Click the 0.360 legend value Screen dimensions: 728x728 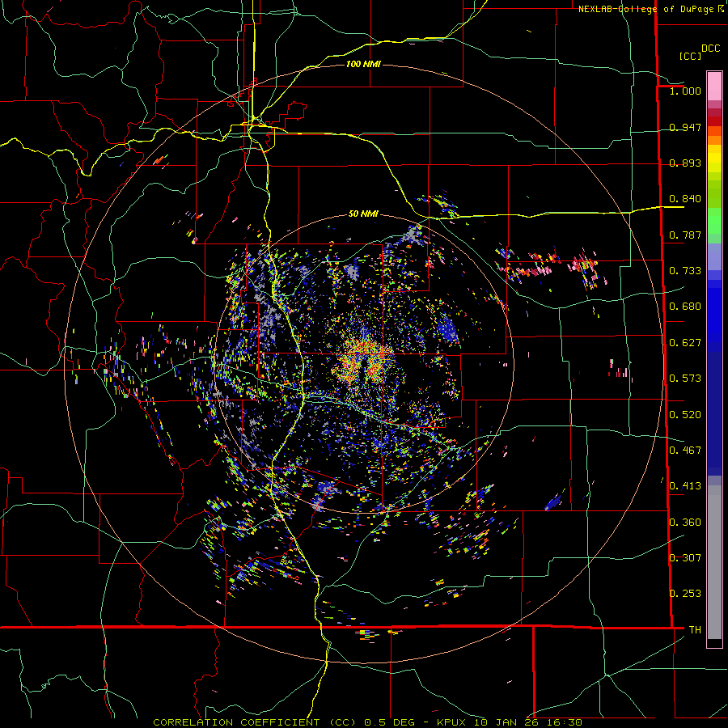coord(685,523)
